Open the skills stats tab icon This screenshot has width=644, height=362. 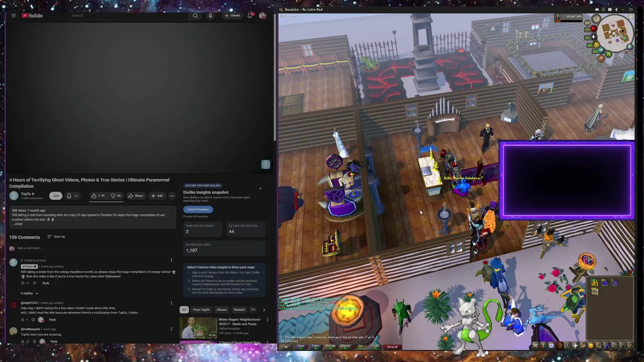click(x=543, y=345)
